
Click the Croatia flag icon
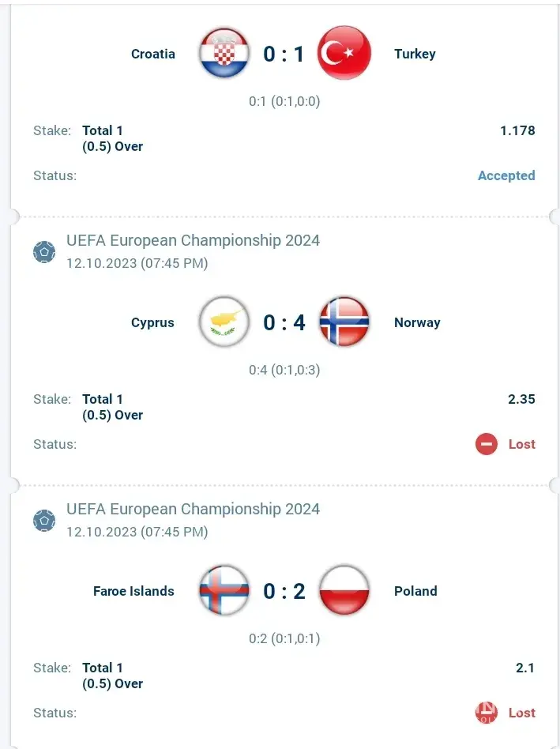(x=224, y=54)
